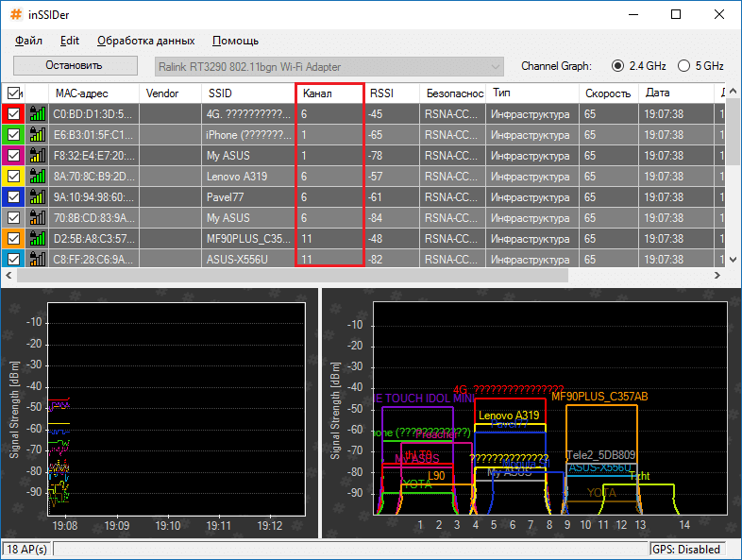The image size is (742, 560).
Task: Open the Файл menu
Action: pyautogui.click(x=28, y=41)
